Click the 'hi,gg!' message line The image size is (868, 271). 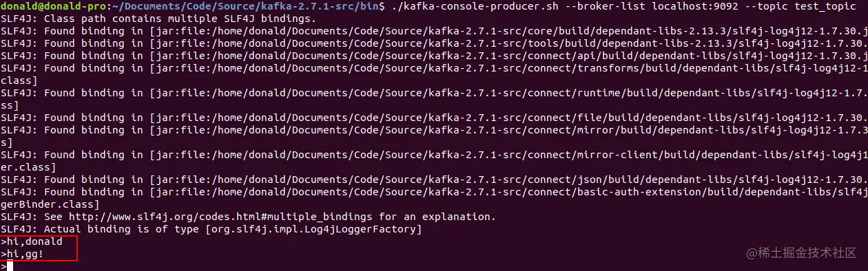click(26, 254)
